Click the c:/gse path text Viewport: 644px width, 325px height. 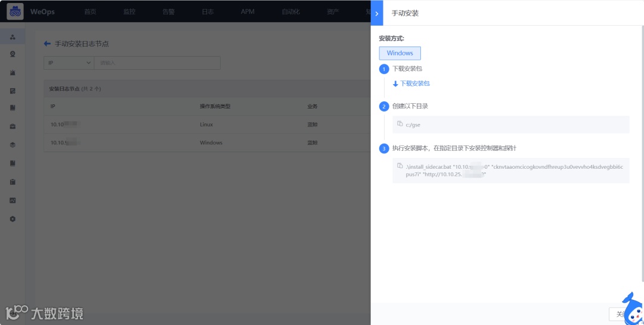413,125
